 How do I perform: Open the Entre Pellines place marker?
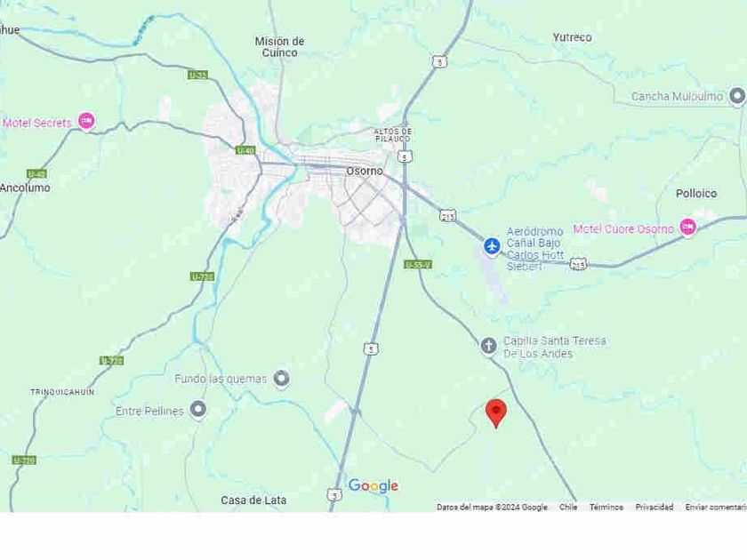pyautogui.click(x=198, y=410)
